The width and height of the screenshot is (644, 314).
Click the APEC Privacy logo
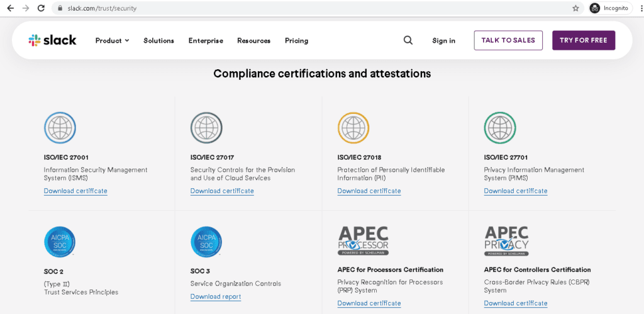pos(506,241)
